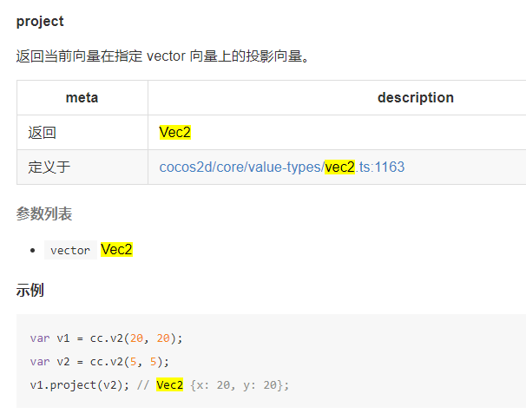This screenshot has width=526, height=420.
Task: Click the highlighted Vec2 return type
Action: tap(174, 132)
